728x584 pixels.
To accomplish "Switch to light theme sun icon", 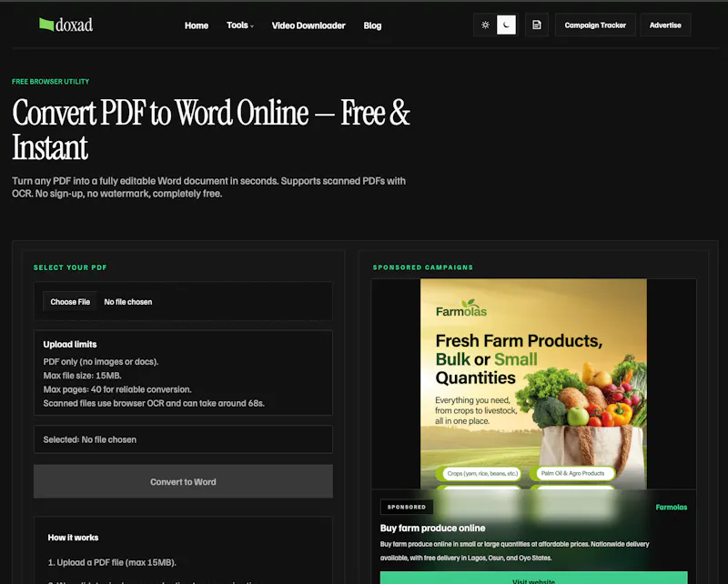I will (485, 25).
